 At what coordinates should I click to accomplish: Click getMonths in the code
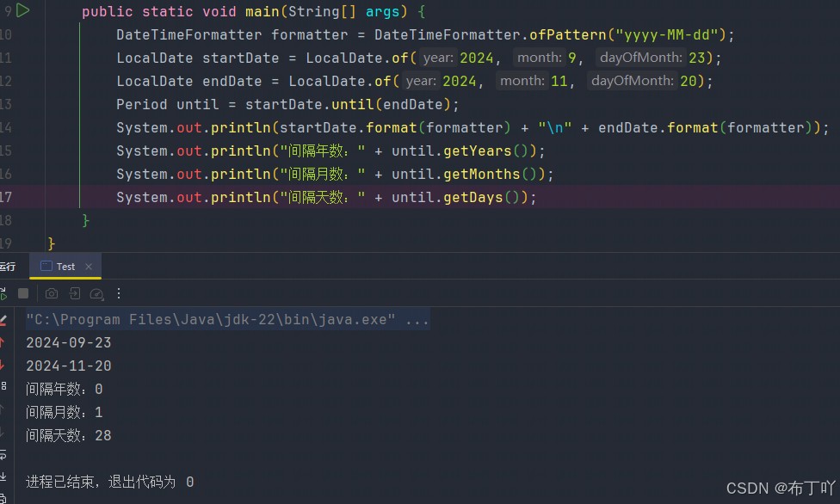[482, 174]
